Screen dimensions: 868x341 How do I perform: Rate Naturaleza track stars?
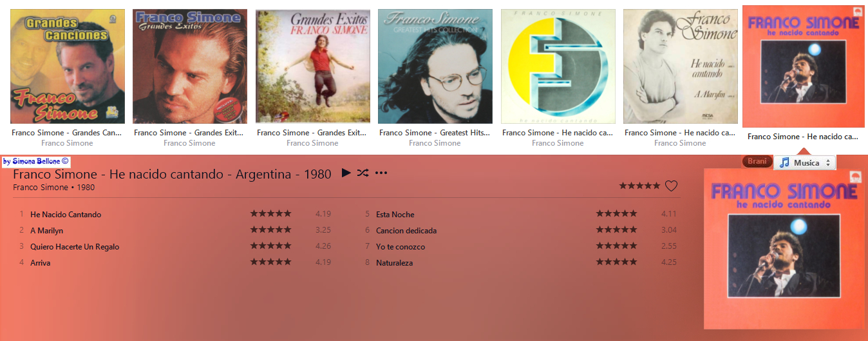616,262
